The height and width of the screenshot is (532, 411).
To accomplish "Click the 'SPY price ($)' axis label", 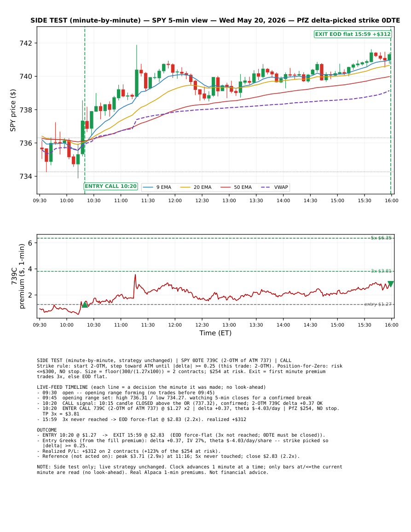I will pos(13,110).
